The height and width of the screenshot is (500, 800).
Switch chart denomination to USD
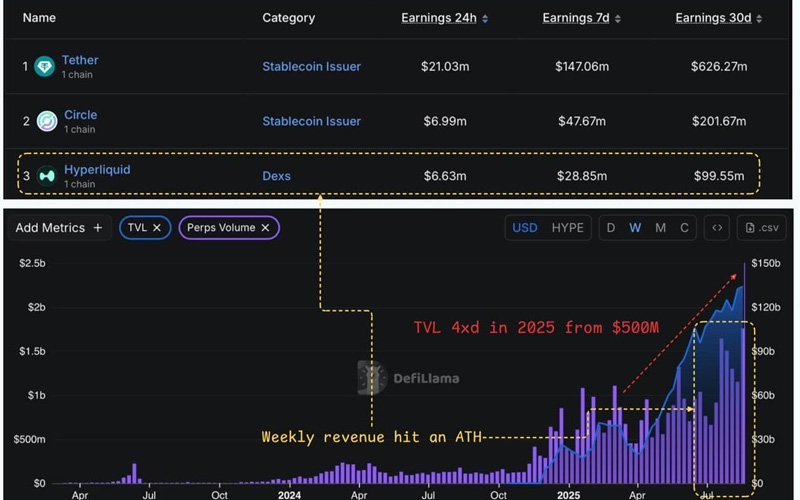[524, 228]
